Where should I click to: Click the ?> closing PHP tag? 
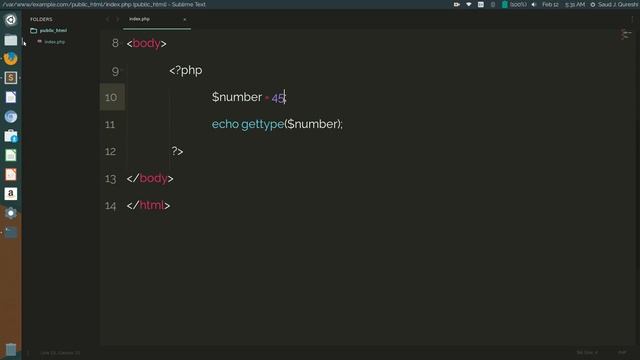click(x=177, y=151)
